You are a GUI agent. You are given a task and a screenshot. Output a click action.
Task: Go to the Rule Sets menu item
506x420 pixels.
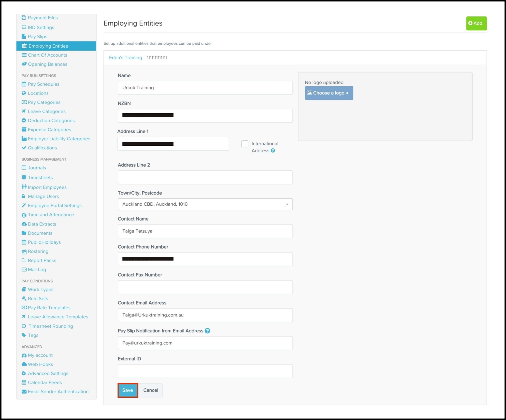[x=38, y=299]
